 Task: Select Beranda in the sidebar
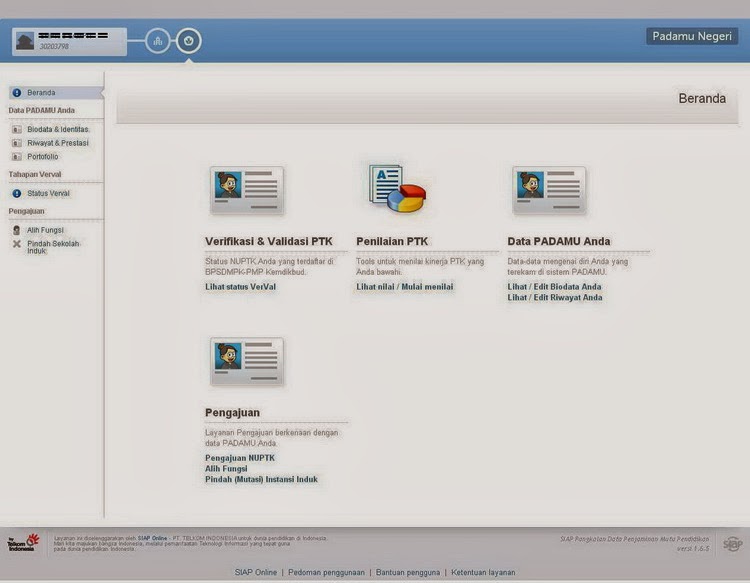coord(56,93)
